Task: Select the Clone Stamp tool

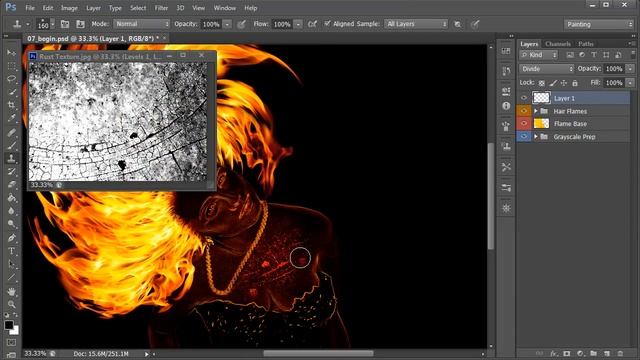Action: 11,158
